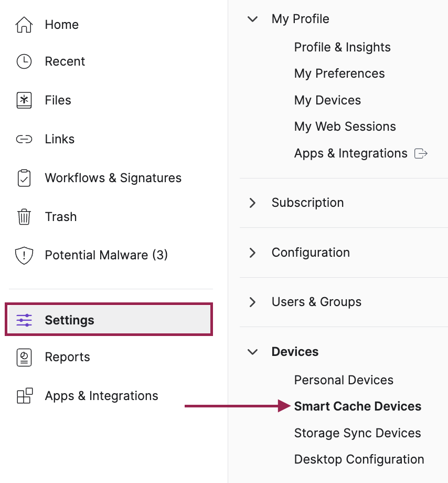Open Smart Cache Devices settings
This screenshot has width=448, height=483.
[x=357, y=406]
